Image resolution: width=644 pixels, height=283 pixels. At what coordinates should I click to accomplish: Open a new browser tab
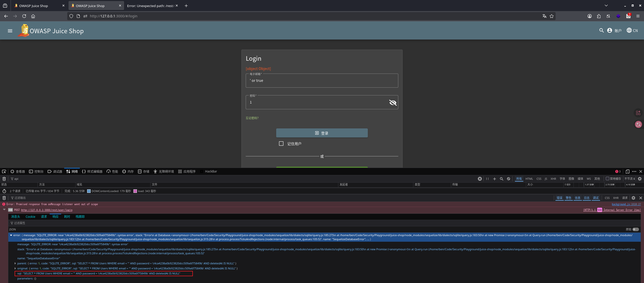(186, 6)
